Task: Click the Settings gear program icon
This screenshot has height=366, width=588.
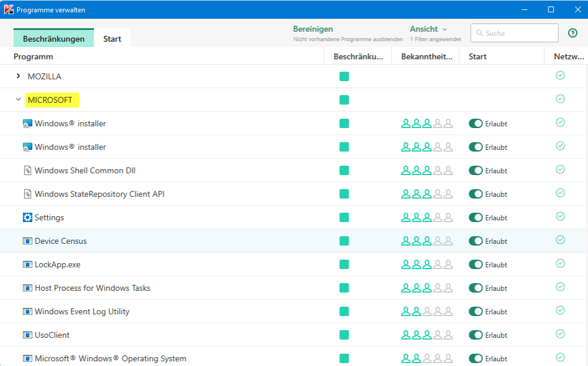Action: click(27, 217)
